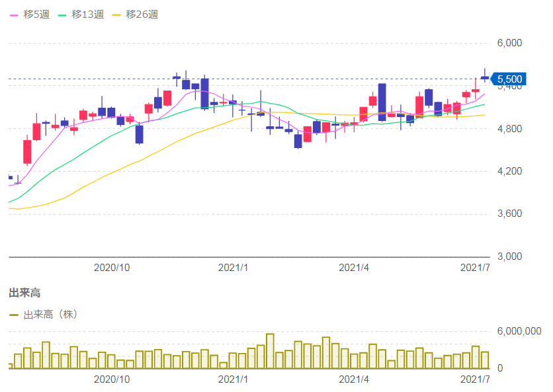Click the 2021/7 date label under price chart
Screen dimensions: 553x392
pyautogui.click(x=475, y=268)
